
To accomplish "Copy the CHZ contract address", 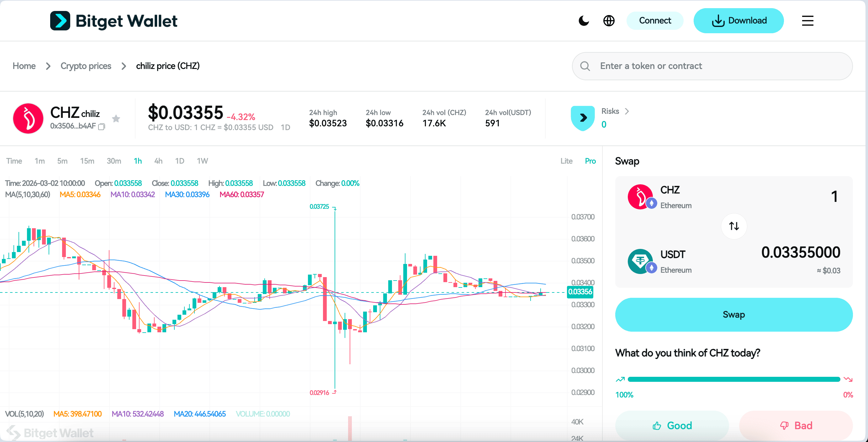I will point(101,127).
